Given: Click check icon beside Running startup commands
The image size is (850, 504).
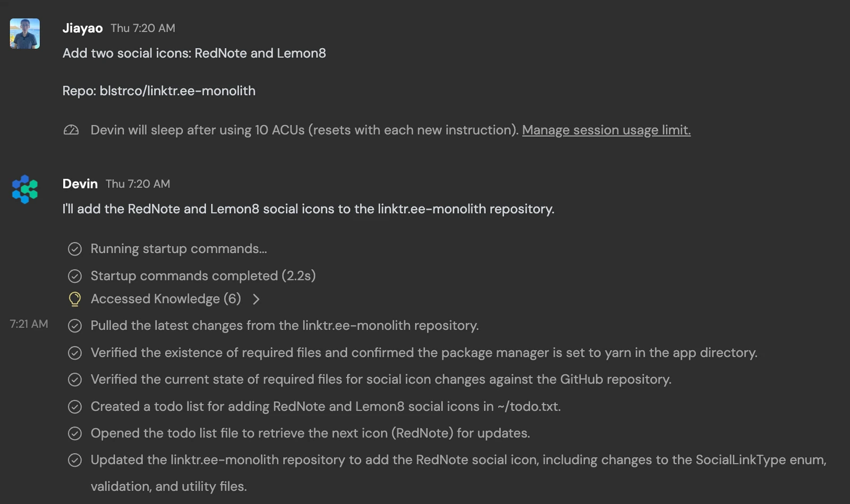Looking at the screenshot, I should pyautogui.click(x=75, y=249).
